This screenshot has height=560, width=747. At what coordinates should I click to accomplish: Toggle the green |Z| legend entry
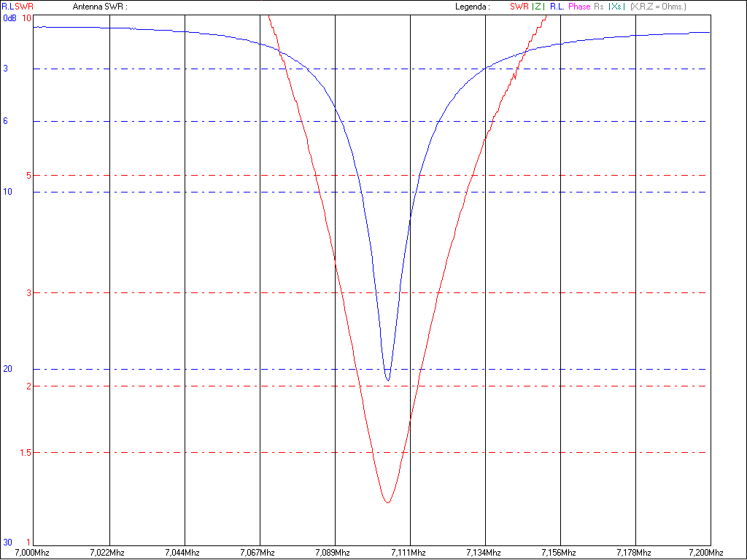click(x=538, y=7)
